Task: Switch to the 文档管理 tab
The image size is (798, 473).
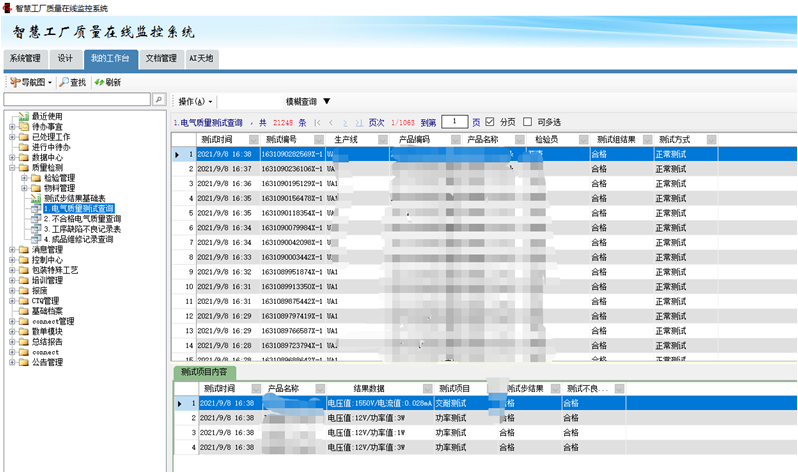Action: coord(160,58)
